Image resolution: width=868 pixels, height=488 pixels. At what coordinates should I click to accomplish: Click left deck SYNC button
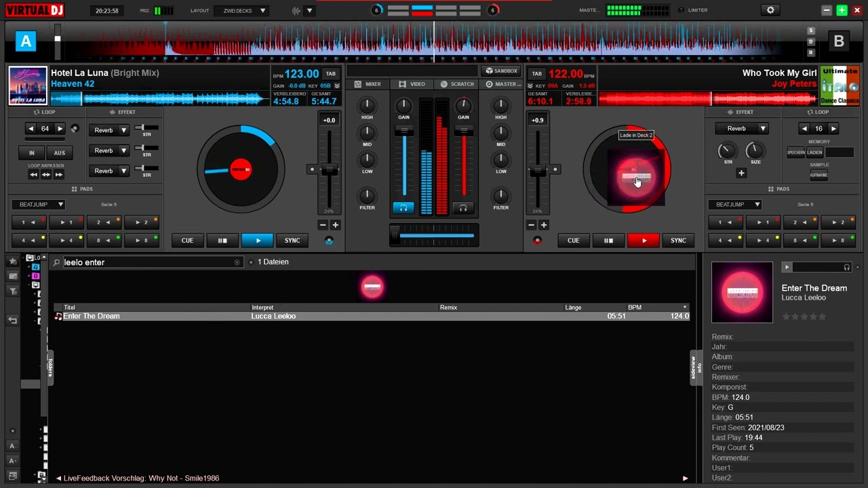(292, 241)
